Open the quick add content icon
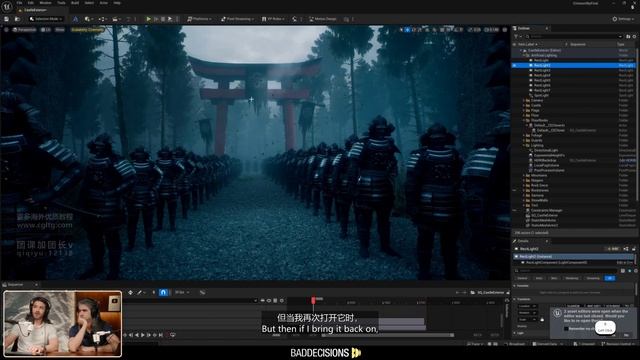The height and width of the screenshot is (360, 640). [x=88, y=19]
